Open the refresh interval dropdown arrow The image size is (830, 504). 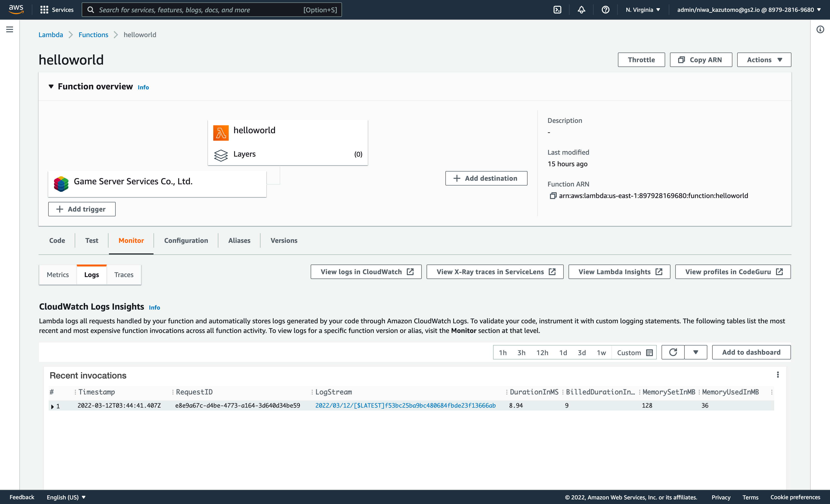(x=696, y=352)
